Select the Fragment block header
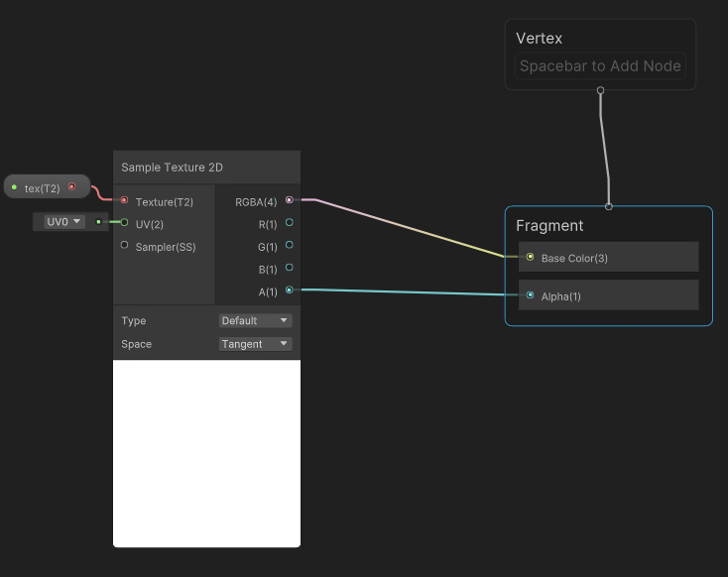The width and height of the screenshot is (728, 577). pos(549,226)
